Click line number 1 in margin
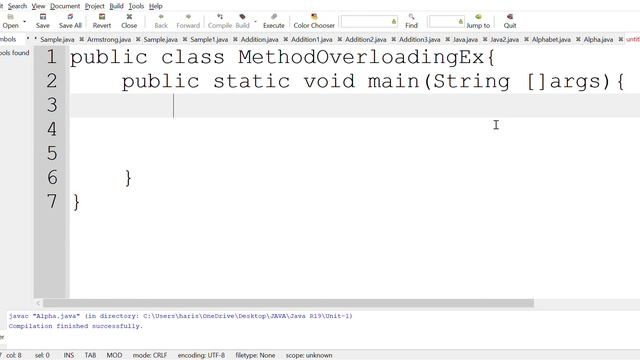This screenshot has height=360, width=640. click(x=51, y=57)
